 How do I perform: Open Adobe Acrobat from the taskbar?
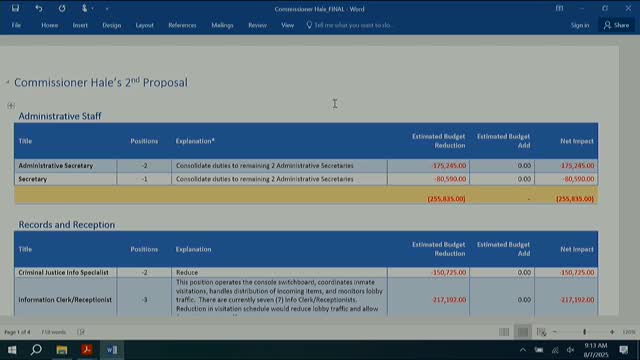click(x=87, y=350)
